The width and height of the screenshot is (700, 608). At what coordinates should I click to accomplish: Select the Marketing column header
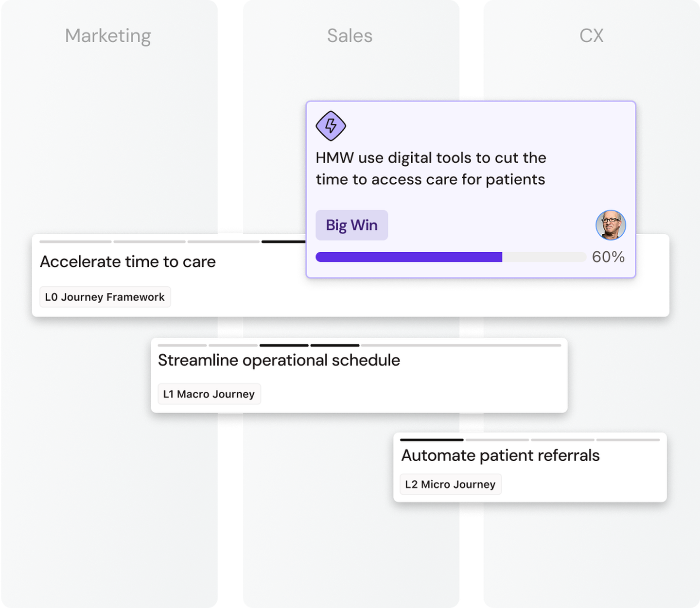pos(108,35)
